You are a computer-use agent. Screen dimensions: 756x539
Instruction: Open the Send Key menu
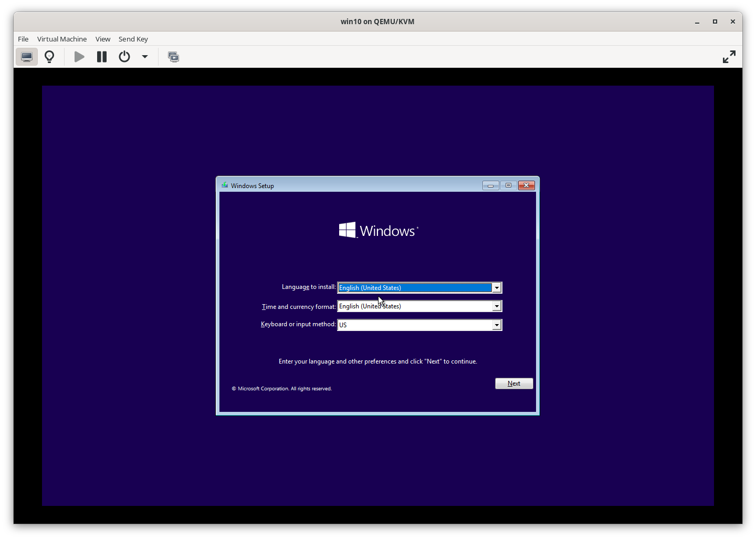click(x=133, y=39)
